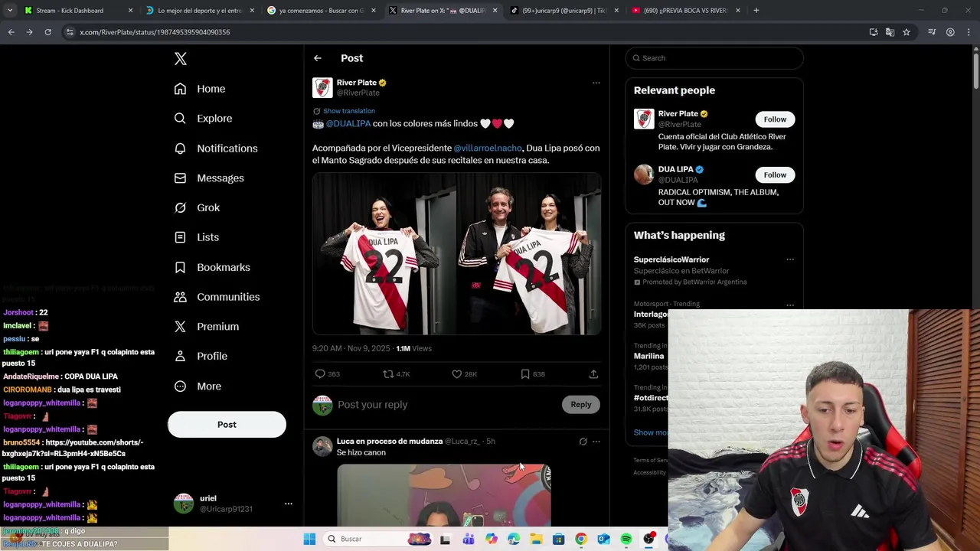
Task: Reload the page in the browser toolbar
Action: coord(47,32)
